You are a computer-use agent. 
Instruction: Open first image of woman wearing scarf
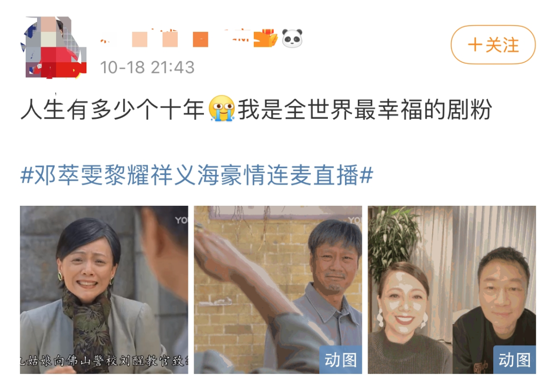point(104,290)
